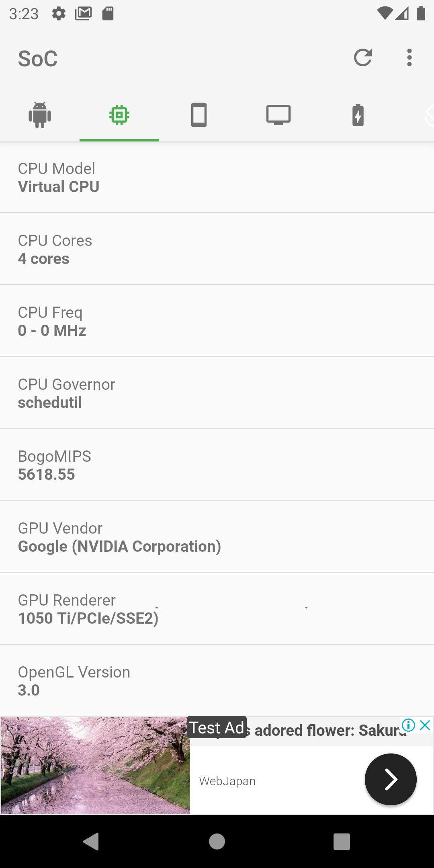The height and width of the screenshot is (868, 434).
Task: Open the three-dot overflow menu
Action: [409, 58]
